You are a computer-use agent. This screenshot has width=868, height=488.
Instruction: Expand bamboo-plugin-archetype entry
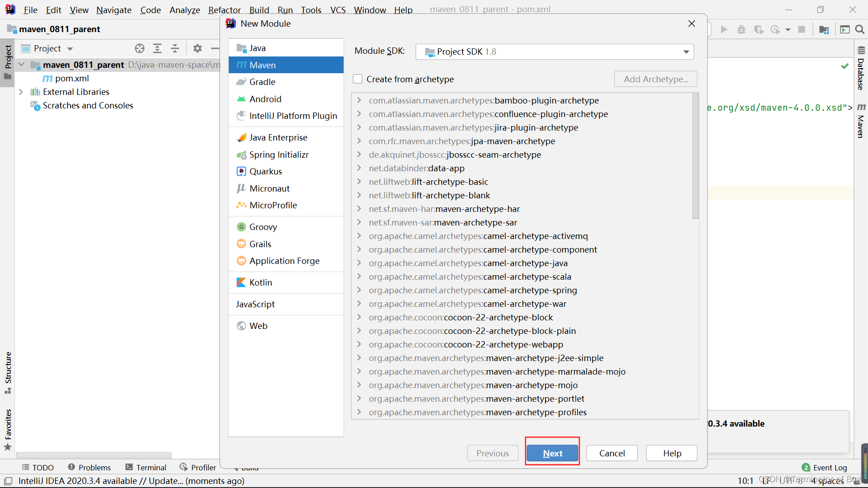[x=359, y=100]
